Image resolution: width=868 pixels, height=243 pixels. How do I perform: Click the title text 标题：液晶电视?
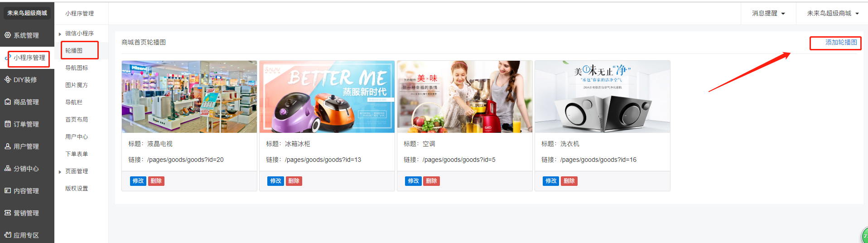[x=150, y=144]
